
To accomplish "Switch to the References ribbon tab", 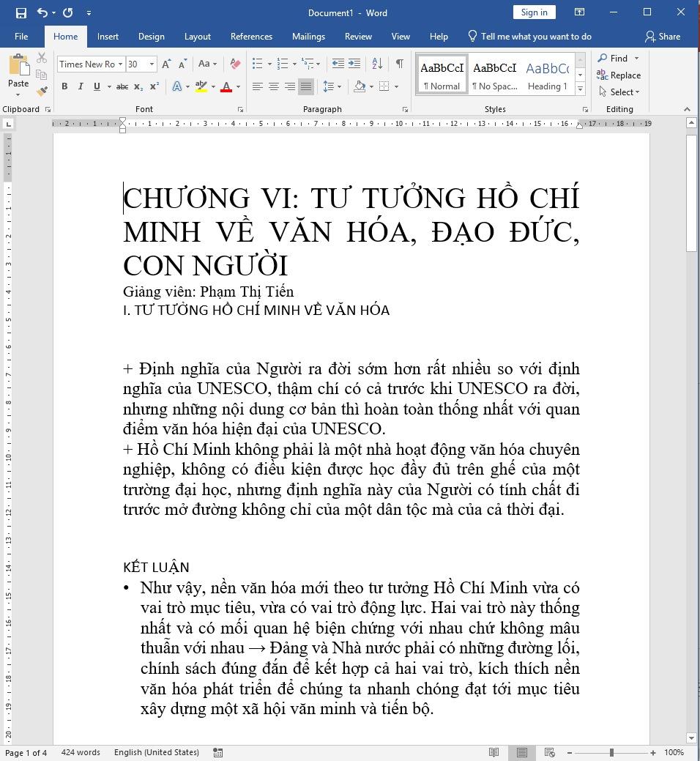I will 251,36.
